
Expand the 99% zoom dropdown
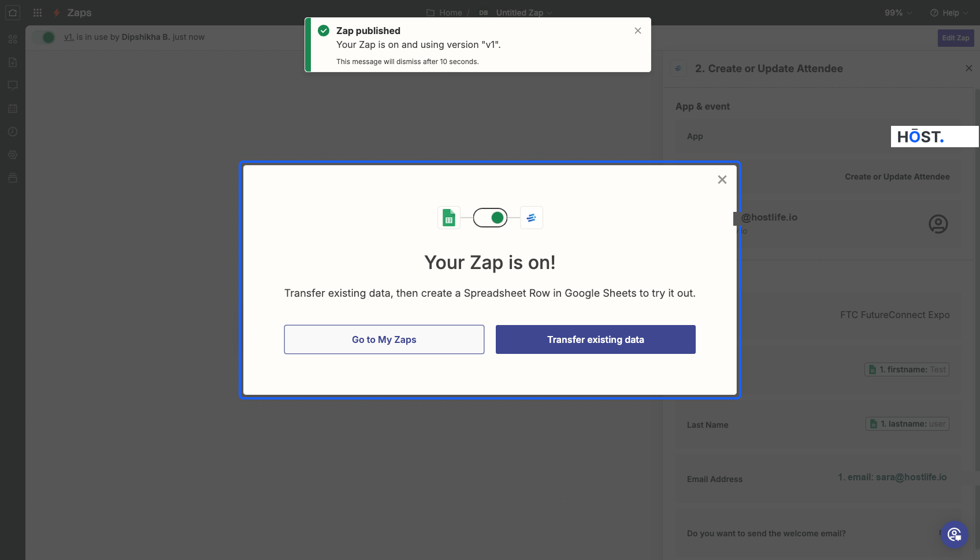[x=899, y=13]
